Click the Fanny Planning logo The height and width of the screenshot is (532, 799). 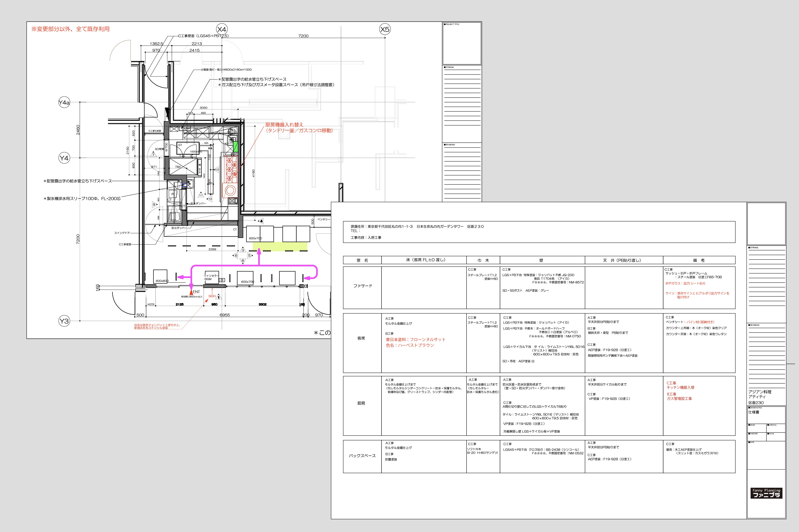(x=767, y=493)
